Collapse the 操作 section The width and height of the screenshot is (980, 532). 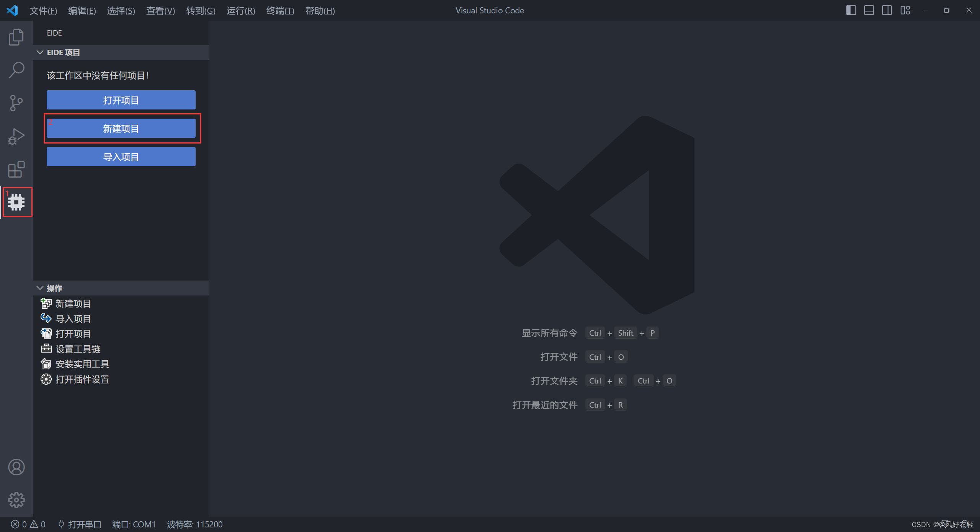[40, 288]
